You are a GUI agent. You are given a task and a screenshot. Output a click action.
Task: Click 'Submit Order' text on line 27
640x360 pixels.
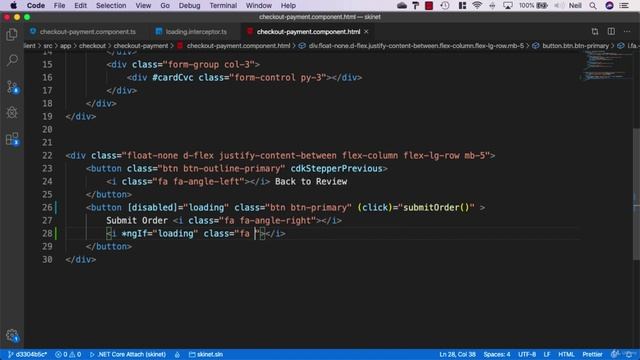point(137,220)
